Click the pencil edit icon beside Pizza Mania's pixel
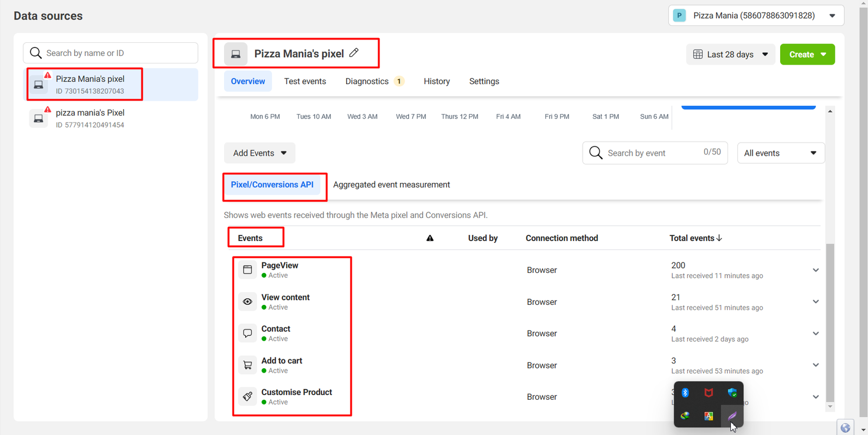 click(x=354, y=53)
